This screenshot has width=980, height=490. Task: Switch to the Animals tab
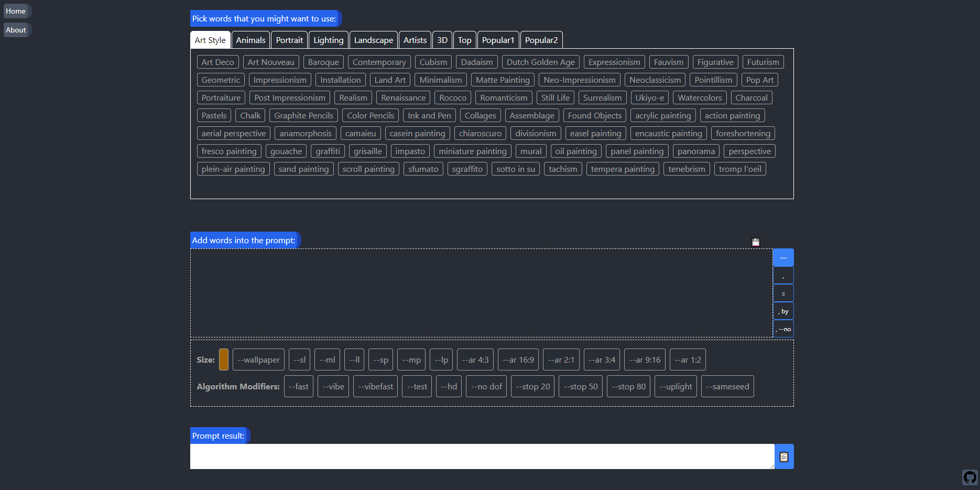(x=251, y=40)
